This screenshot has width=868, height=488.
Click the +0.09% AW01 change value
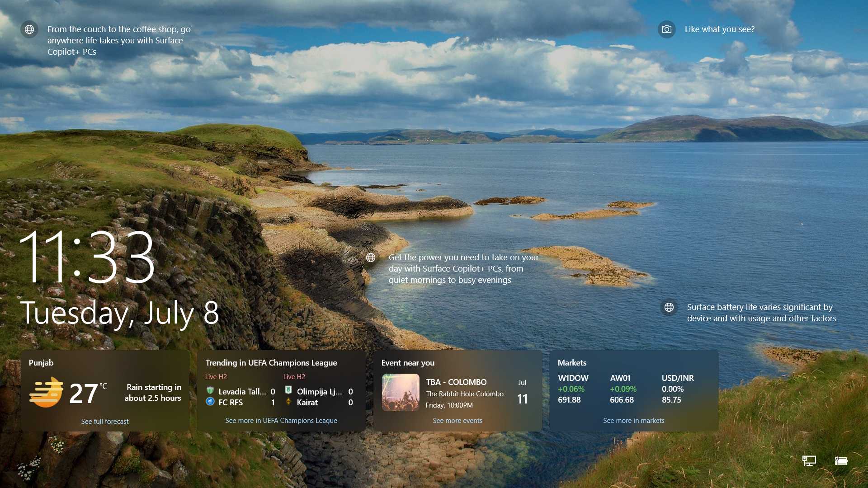(x=623, y=389)
